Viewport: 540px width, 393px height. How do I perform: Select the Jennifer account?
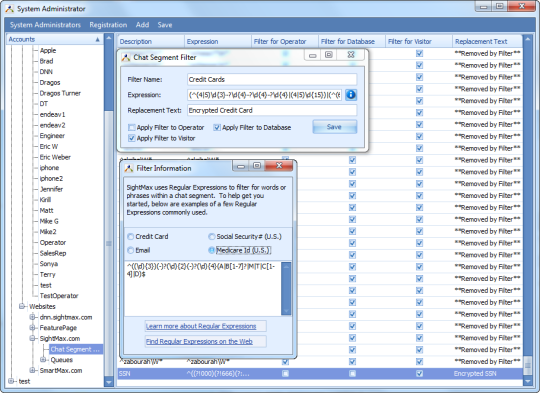[51, 189]
